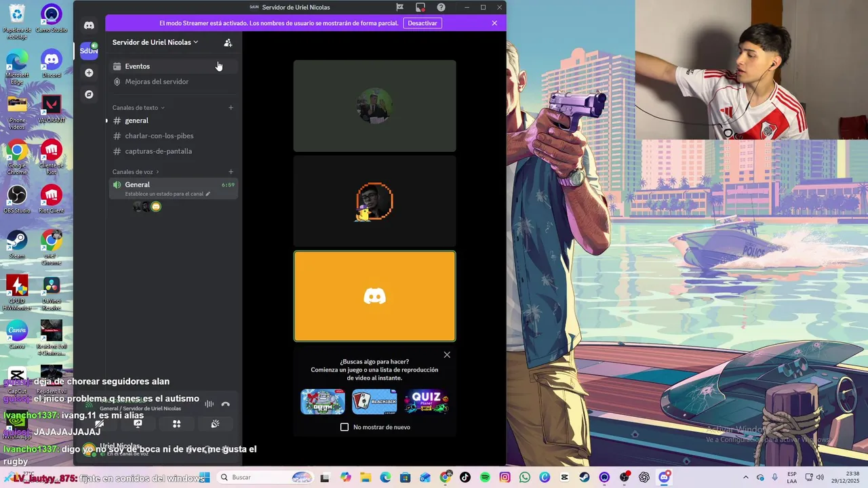
Task: Open the DaVinci Resolve desktop shortcut
Action: 51,293
